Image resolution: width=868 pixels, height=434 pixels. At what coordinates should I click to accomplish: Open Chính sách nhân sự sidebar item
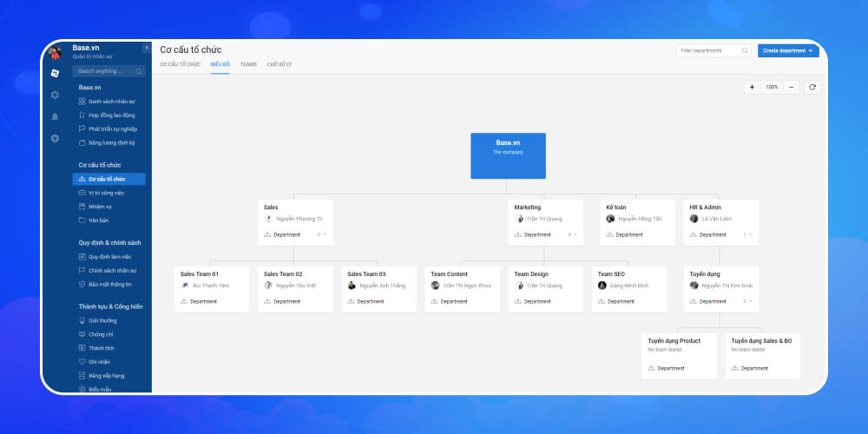coord(109,271)
